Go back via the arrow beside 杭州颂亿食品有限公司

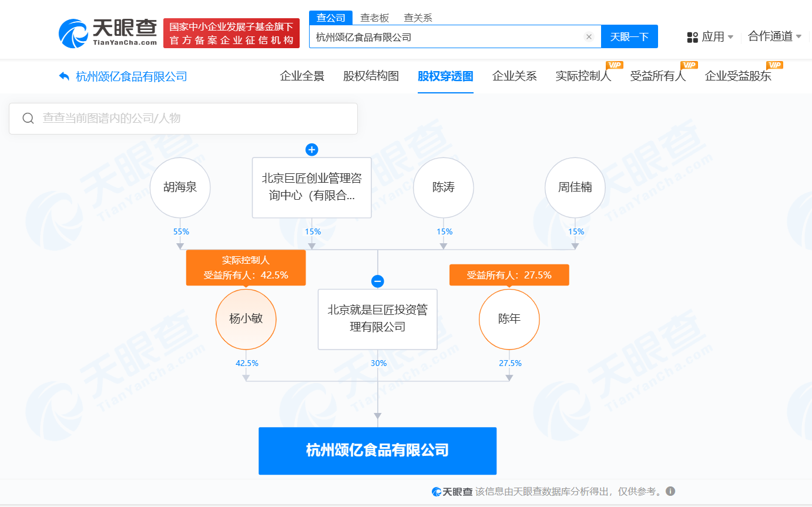click(64, 76)
